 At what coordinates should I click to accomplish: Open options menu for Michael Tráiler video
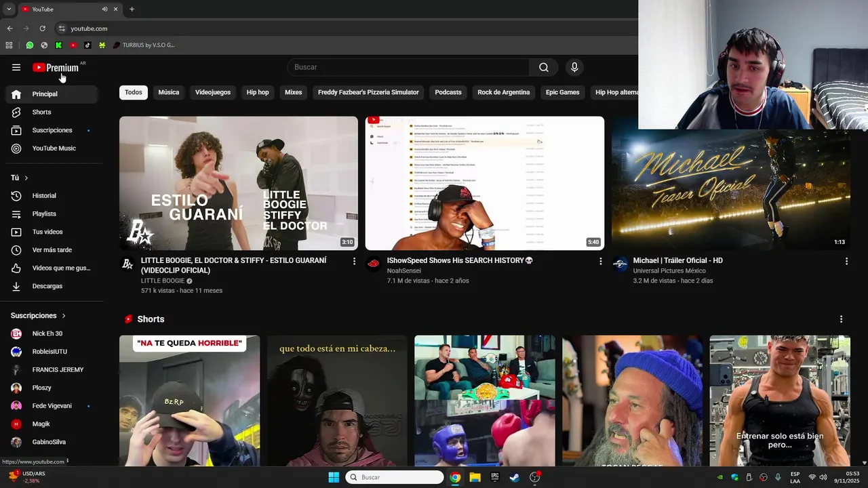pos(846,261)
